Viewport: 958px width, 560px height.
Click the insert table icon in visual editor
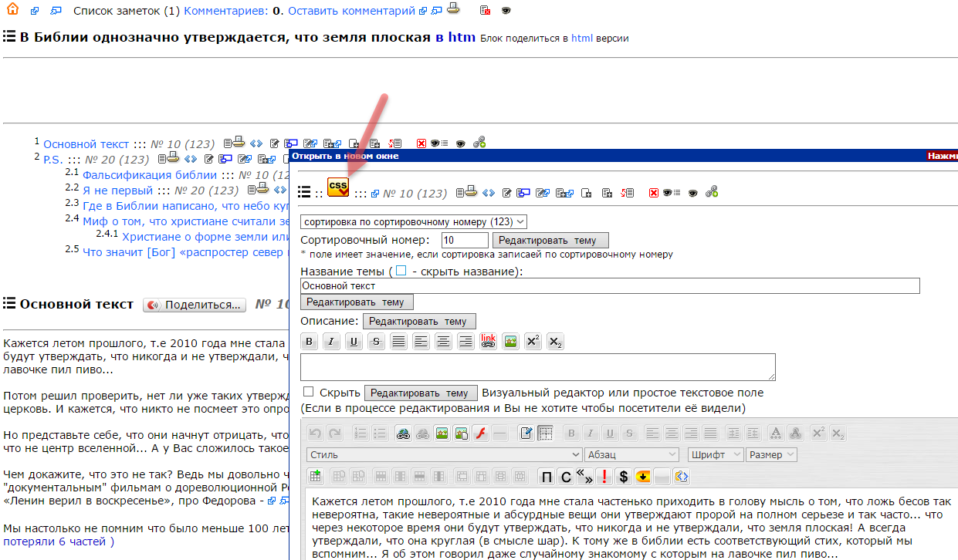point(315,476)
